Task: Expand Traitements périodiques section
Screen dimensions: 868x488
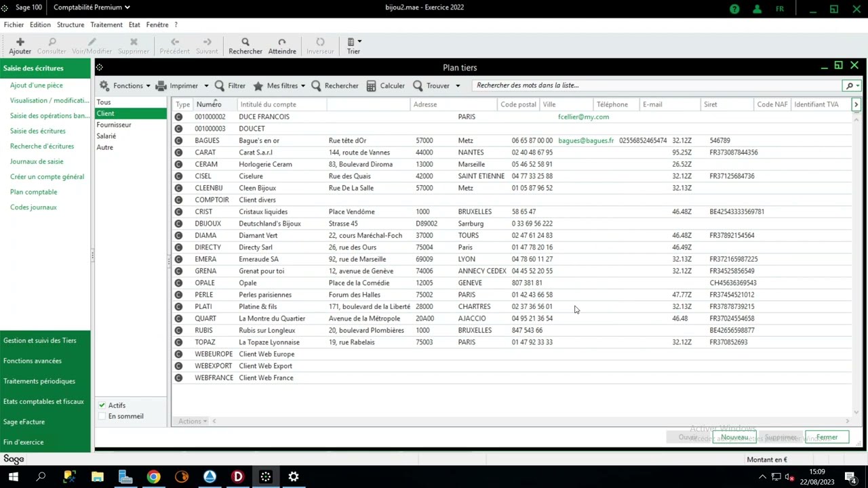Action: (45, 381)
